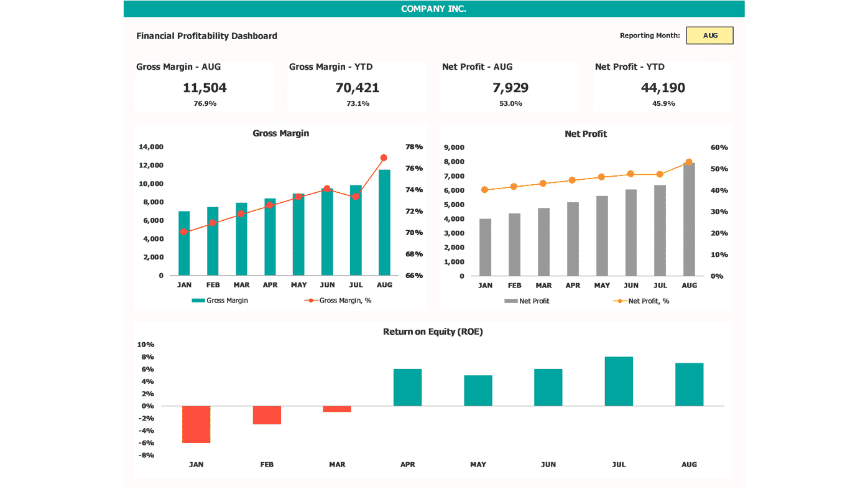Select the JUL bar in Net Profit chart
This screenshot has height=489, width=868.
click(660, 231)
